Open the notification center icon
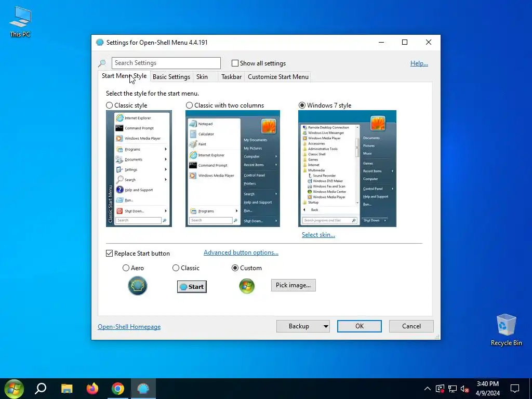The width and height of the screenshot is (532, 399). pos(515,389)
